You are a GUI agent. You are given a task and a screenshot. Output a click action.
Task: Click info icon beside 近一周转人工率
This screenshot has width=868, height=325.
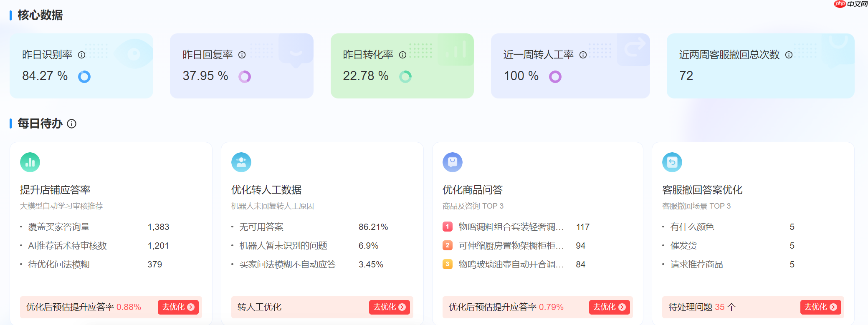pyautogui.click(x=583, y=55)
